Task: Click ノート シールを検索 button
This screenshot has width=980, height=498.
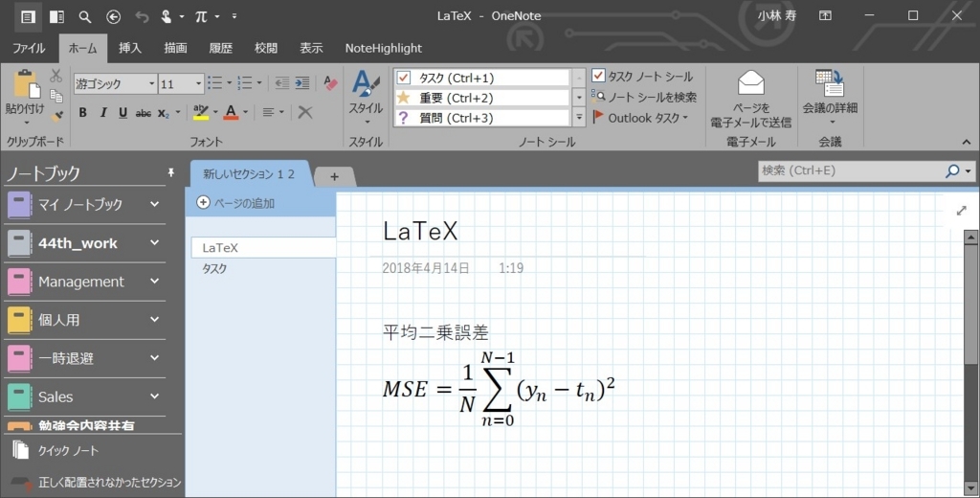Action: [644, 97]
